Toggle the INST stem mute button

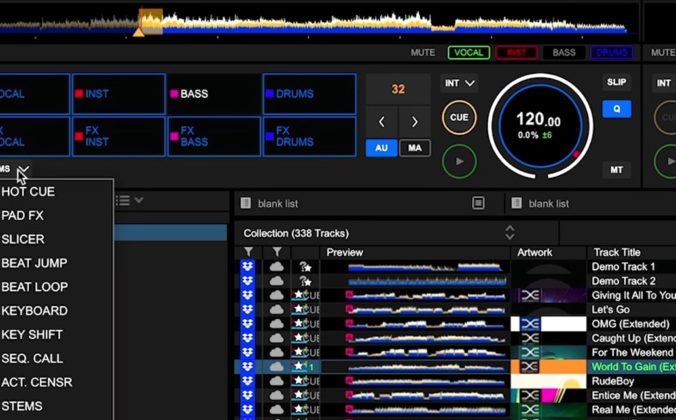[x=516, y=53]
